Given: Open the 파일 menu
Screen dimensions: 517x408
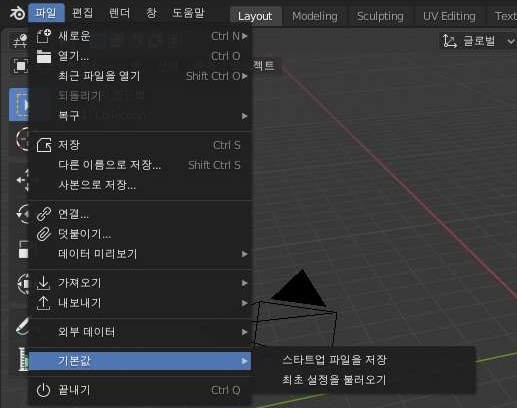Looking at the screenshot, I should point(46,13).
